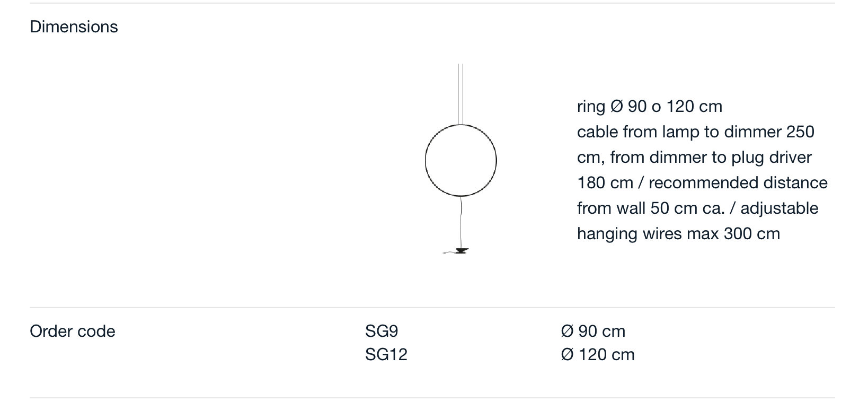Click the 180 cm recommended distance line
Screen dimensions: 868x401
702,182
